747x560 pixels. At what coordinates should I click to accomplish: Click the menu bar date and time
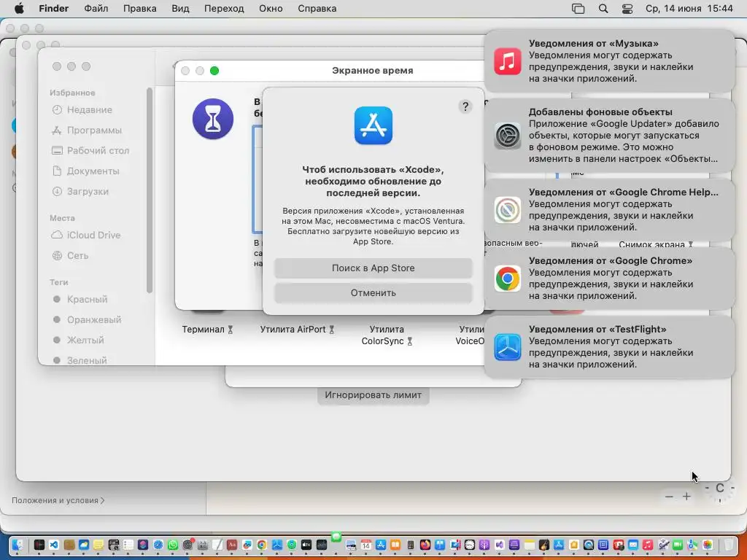(689, 9)
